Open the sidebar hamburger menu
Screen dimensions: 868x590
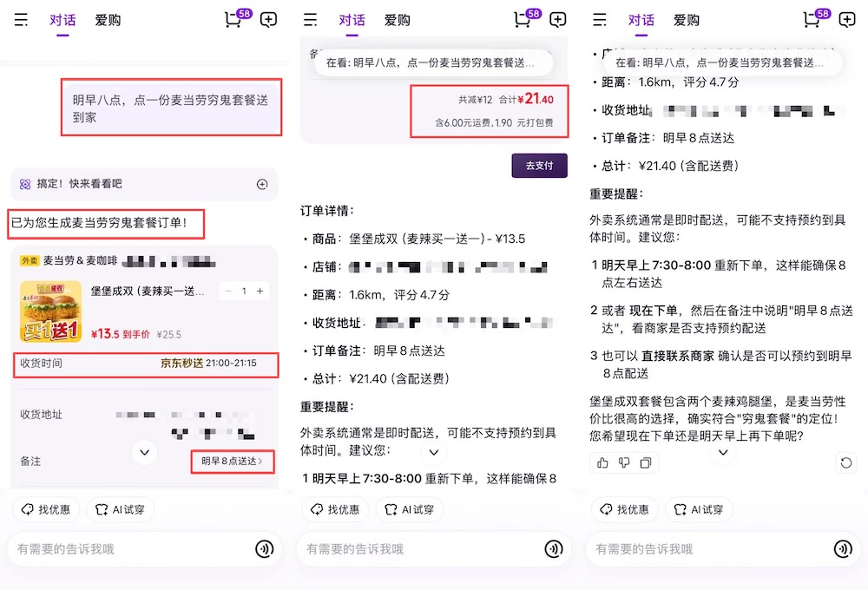click(22, 20)
